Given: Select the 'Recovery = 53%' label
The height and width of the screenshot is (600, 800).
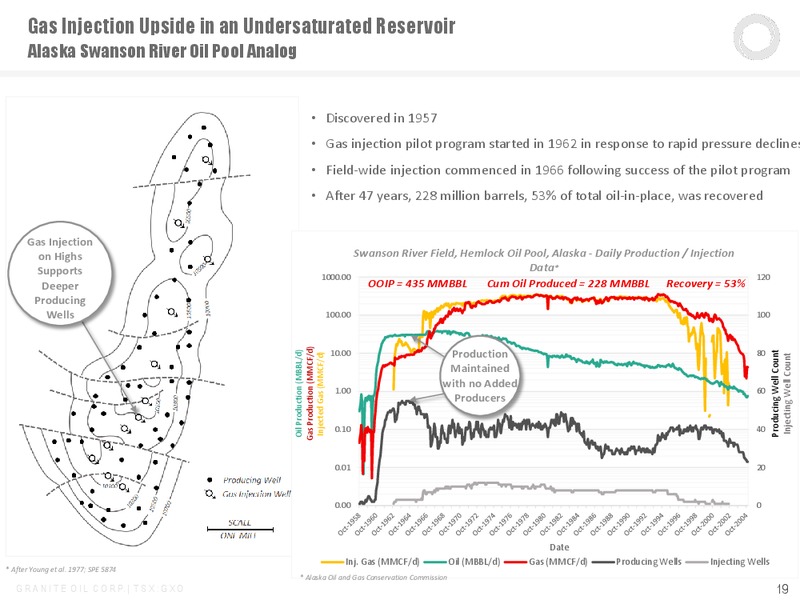Looking at the screenshot, I should tap(706, 284).
